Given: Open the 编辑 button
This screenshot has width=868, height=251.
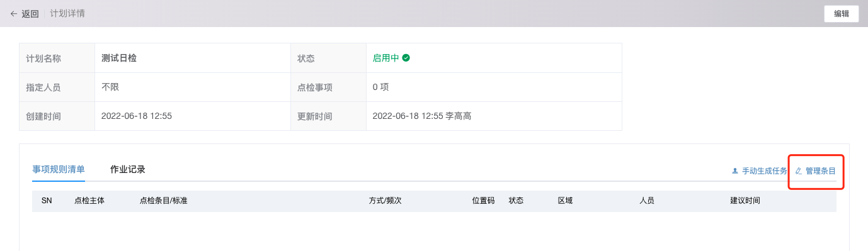Looking at the screenshot, I should pyautogui.click(x=842, y=14).
